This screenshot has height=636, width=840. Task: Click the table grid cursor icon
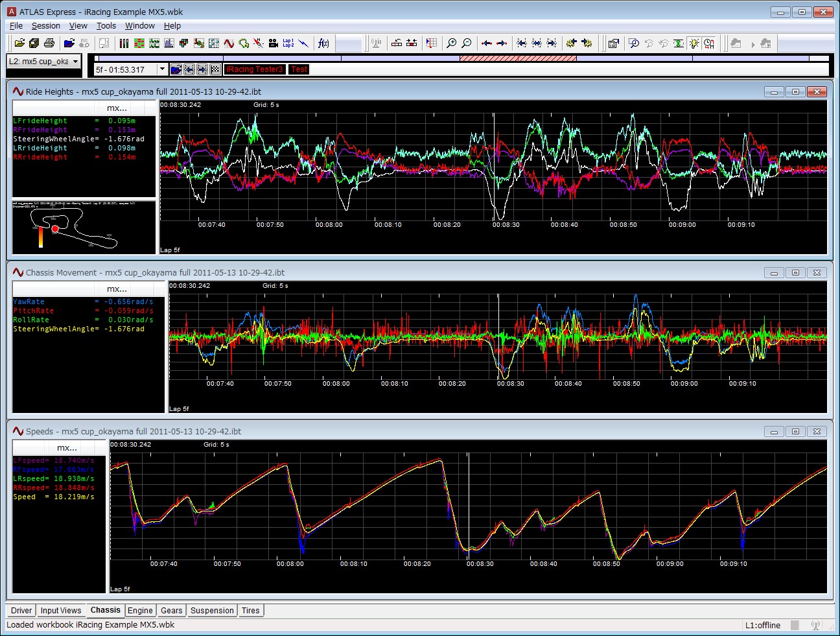pyautogui.click(x=432, y=43)
